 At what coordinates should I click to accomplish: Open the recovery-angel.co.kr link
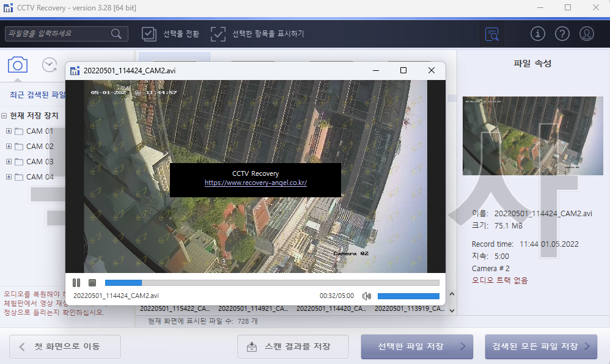click(255, 183)
